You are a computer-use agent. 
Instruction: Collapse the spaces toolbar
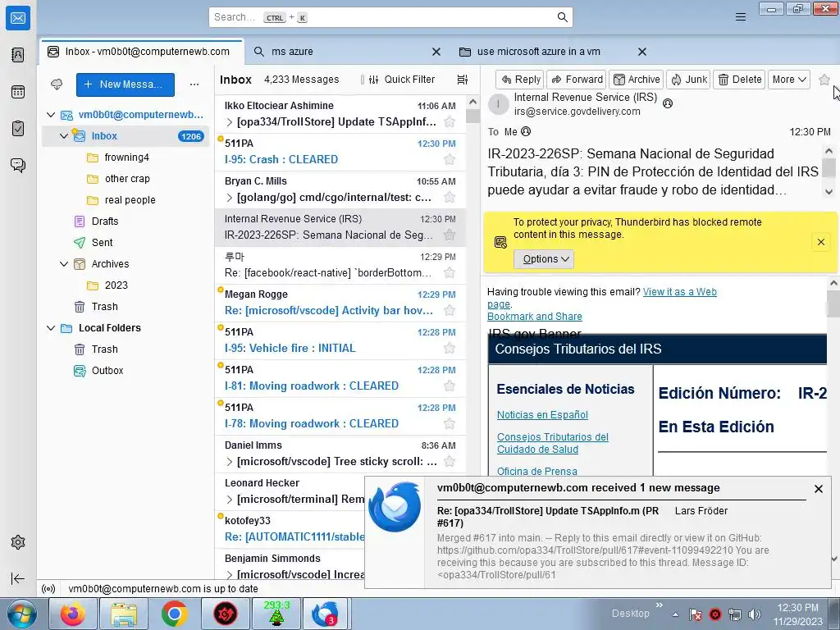[x=18, y=578]
